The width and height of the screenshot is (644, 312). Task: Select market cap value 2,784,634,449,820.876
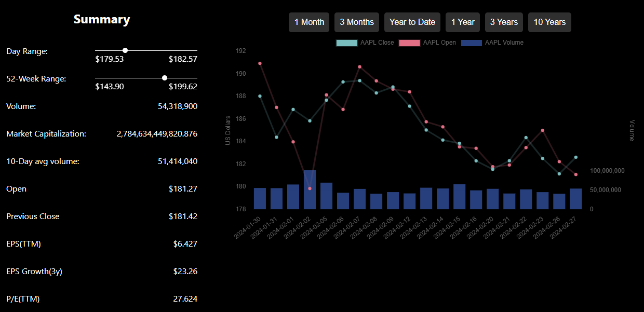pyautogui.click(x=157, y=134)
